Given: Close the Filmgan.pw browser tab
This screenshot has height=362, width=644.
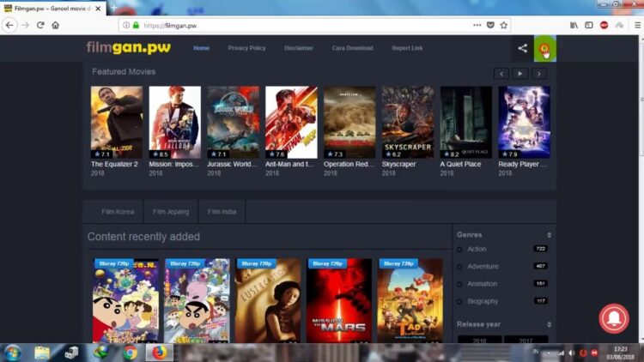Looking at the screenshot, I should [98, 9].
